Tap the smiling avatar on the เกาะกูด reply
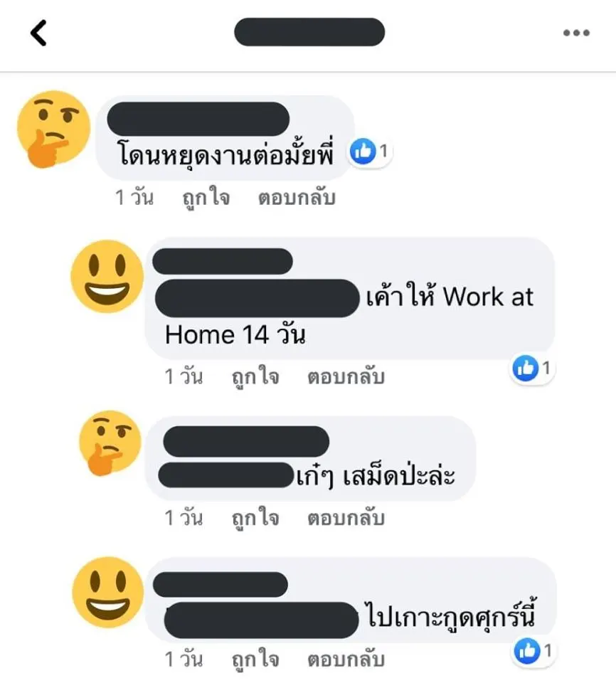Image resolution: width=616 pixels, height=683 pixels. [107, 593]
